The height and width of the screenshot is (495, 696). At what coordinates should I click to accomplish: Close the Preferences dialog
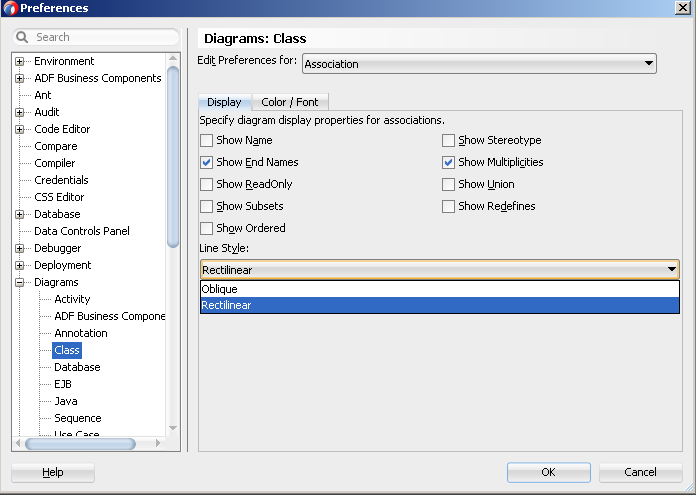(682, 8)
